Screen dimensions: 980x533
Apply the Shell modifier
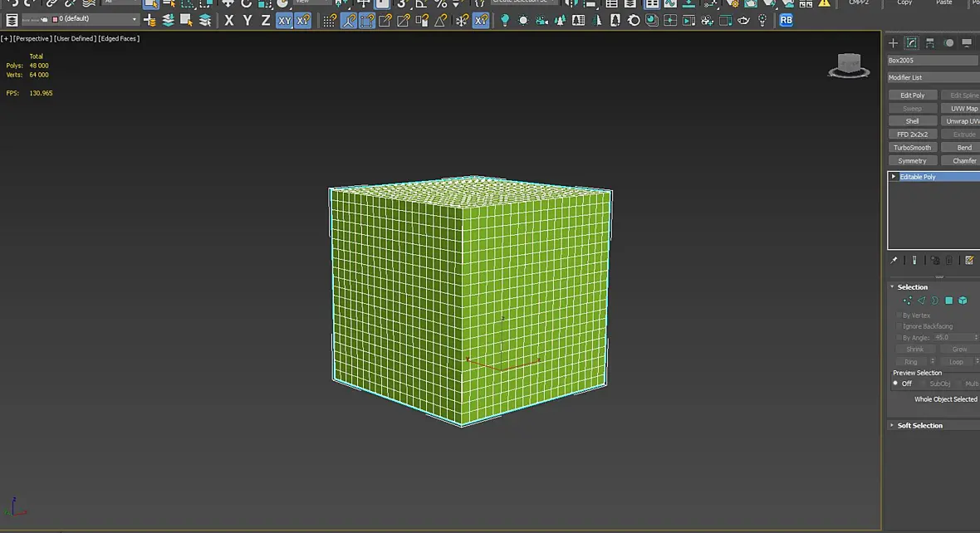click(913, 121)
